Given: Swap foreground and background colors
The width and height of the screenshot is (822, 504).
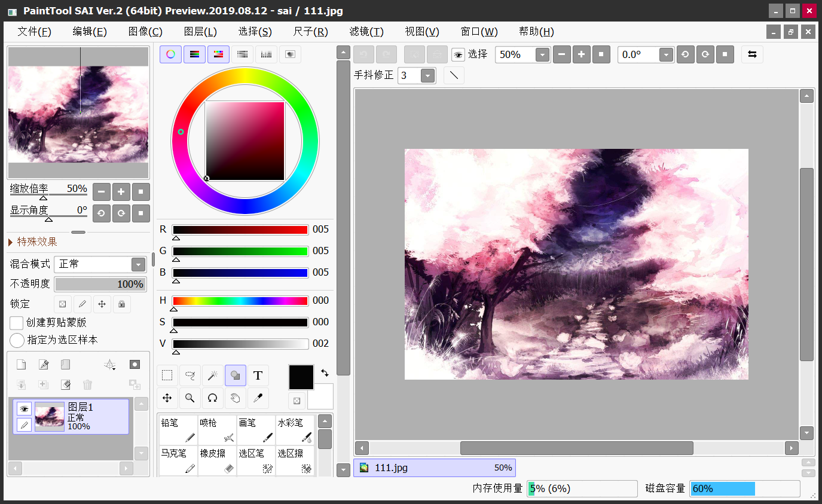Looking at the screenshot, I should point(325,373).
